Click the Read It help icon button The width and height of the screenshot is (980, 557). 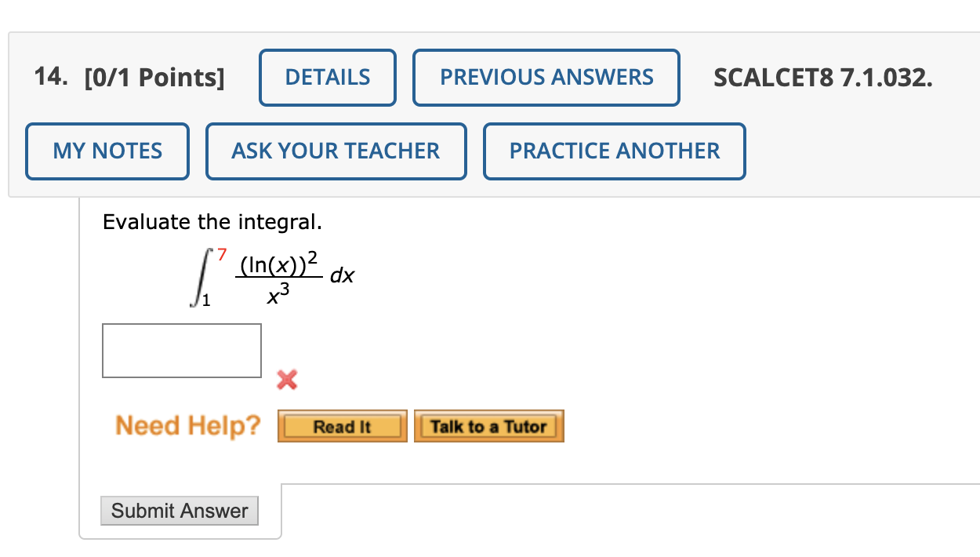(x=342, y=426)
